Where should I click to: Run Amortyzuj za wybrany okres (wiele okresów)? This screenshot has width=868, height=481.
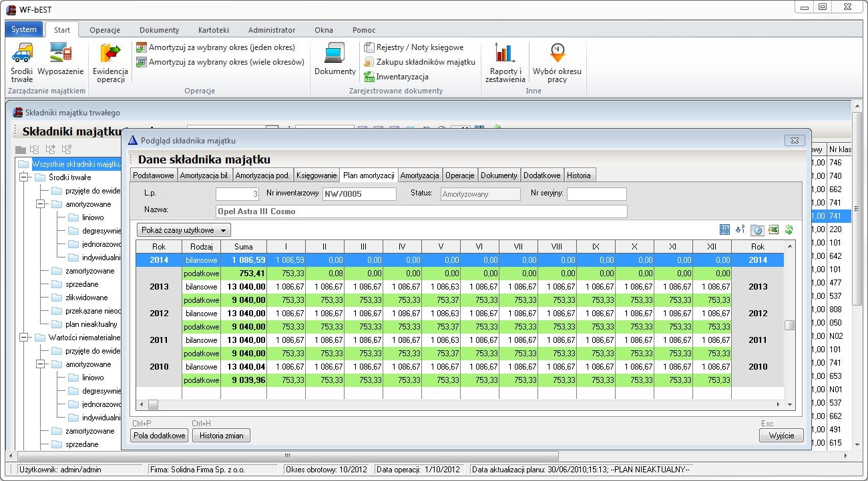pyautogui.click(x=220, y=62)
